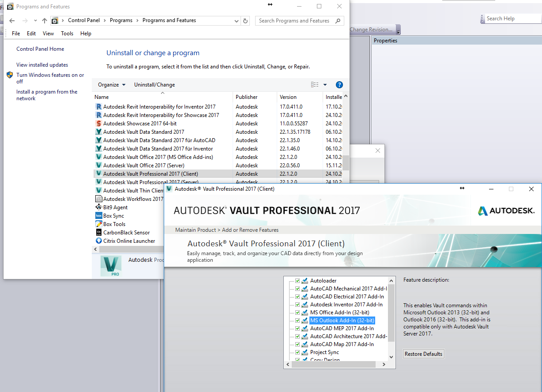
Task: Click the Vault Professional icon in the details pane
Action: pos(111,266)
